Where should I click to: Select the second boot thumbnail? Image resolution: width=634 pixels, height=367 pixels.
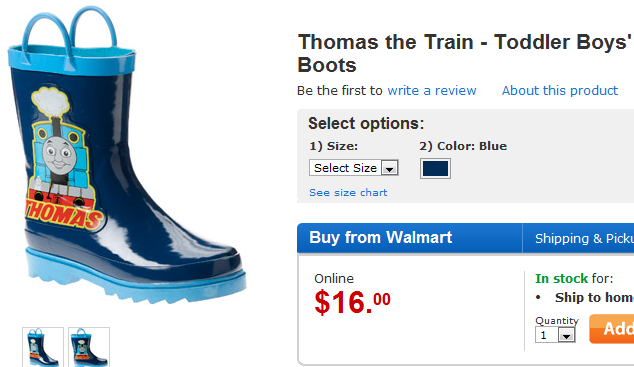[89, 347]
